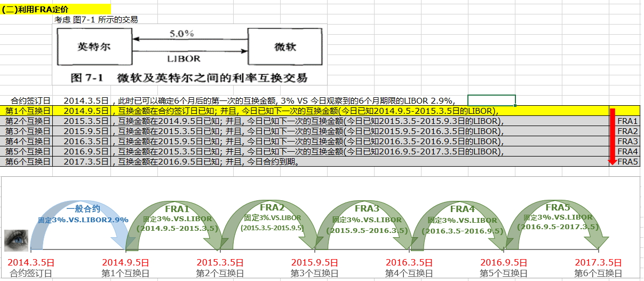The height and width of the screenshot is (281, 644).
Task: Select gray table cell '第5个互换日'
Action: click(x=26, y=151)
